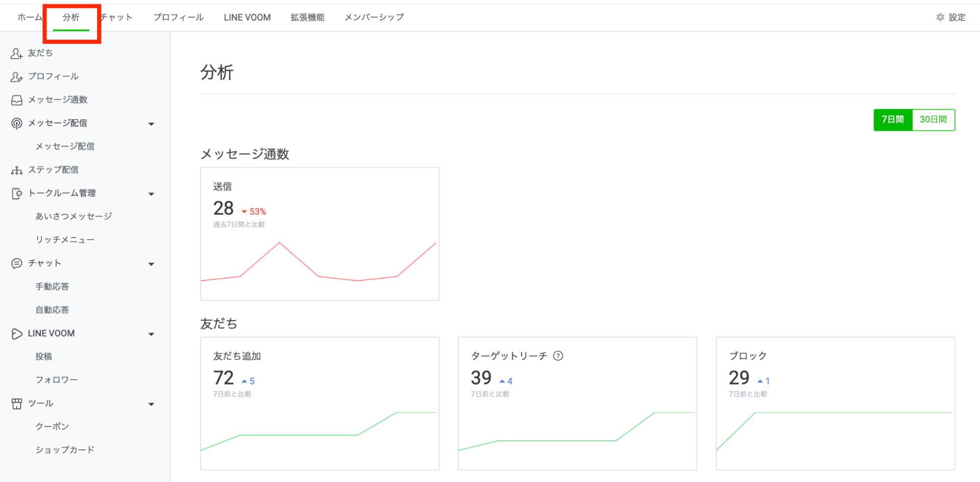Collapse the メッセージ配信 sidebar section
This screenshot has height=482, width=980.
coord(151,124)
